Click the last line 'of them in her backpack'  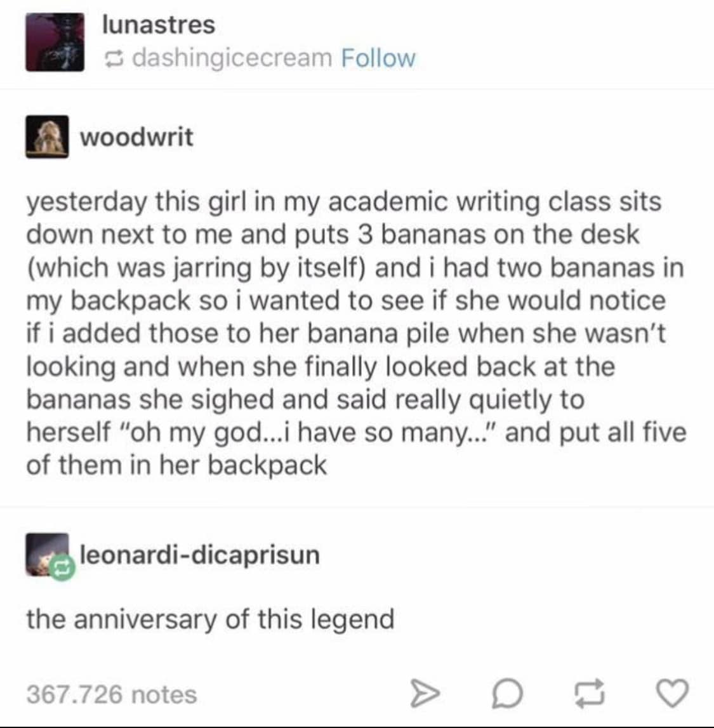(176, 465)
